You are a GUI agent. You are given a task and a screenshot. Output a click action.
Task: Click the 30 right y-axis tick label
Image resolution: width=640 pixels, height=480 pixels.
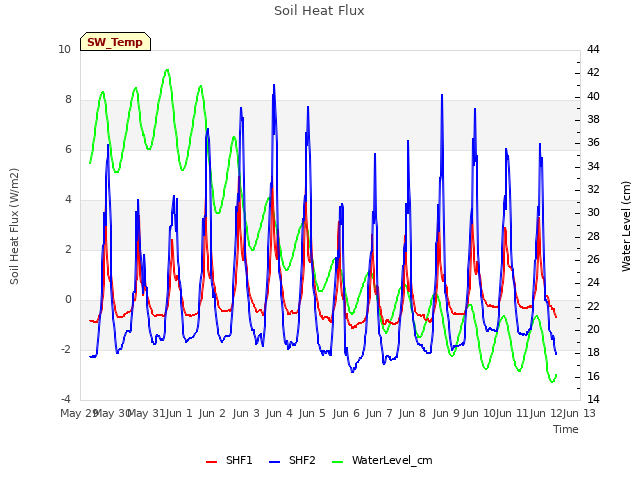click(593, 213)
